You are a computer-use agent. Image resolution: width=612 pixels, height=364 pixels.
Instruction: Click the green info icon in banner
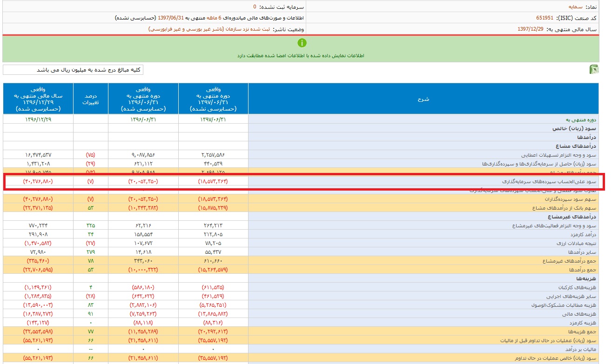pos(302,43)
